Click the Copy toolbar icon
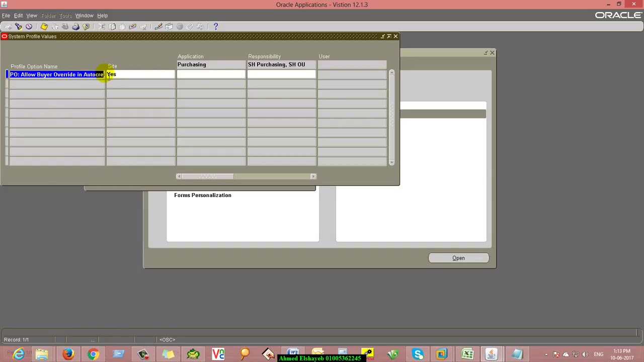The width and height of the screenshot is (644, 362). point(112,27)
